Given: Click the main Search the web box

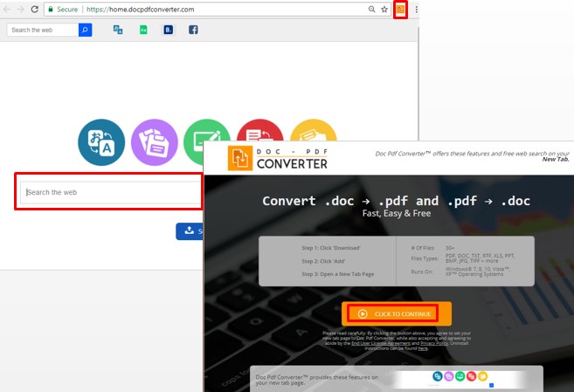Looking at the screenshot, I should 111,192.
